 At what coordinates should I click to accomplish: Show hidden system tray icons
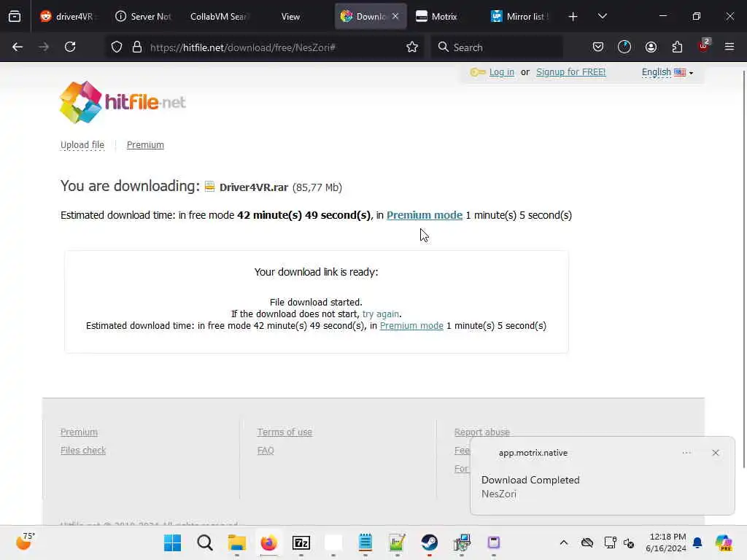pos(564,542)
